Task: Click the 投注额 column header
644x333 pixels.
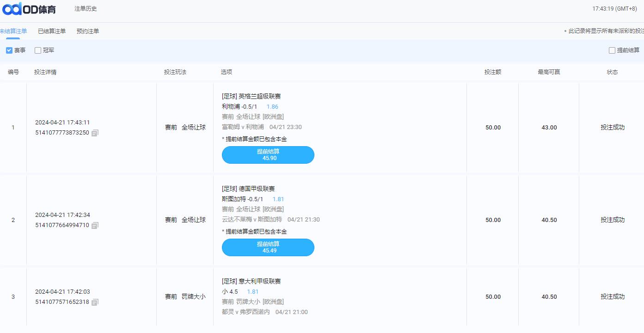Action: [x=493, y=72]
